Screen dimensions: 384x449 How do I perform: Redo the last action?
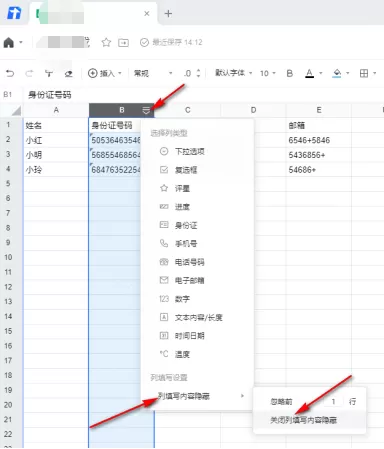pos(29,73)
